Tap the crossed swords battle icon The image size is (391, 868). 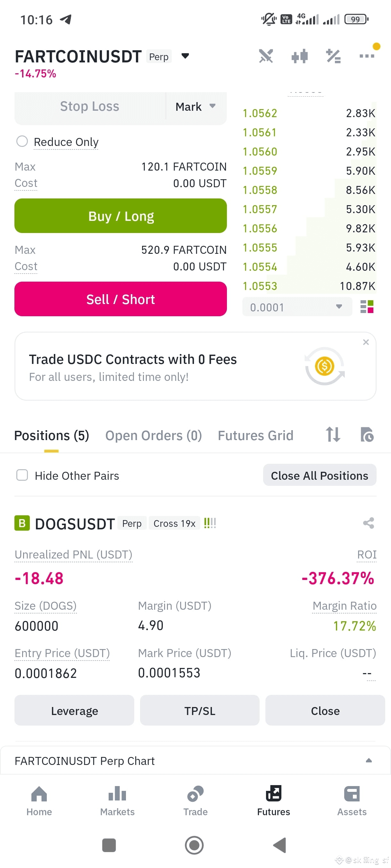[266, 56]
